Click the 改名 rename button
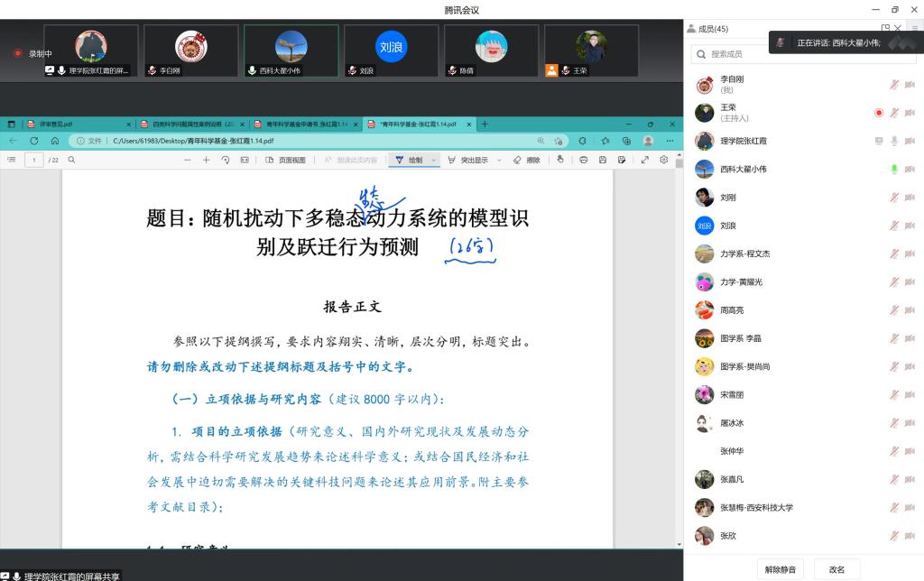Screen dimensions: 924x581 coord(836,569)
